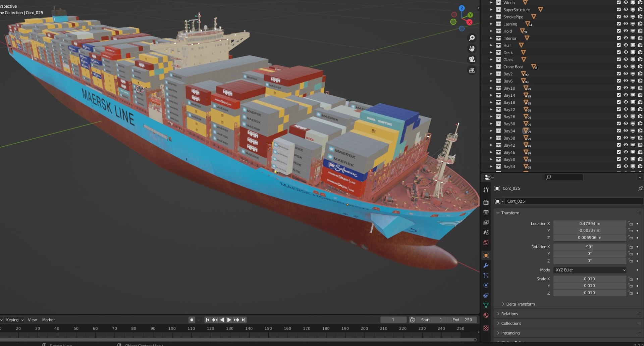
Task: Click the Scale Z value field
Action: [x=590, y=293]
